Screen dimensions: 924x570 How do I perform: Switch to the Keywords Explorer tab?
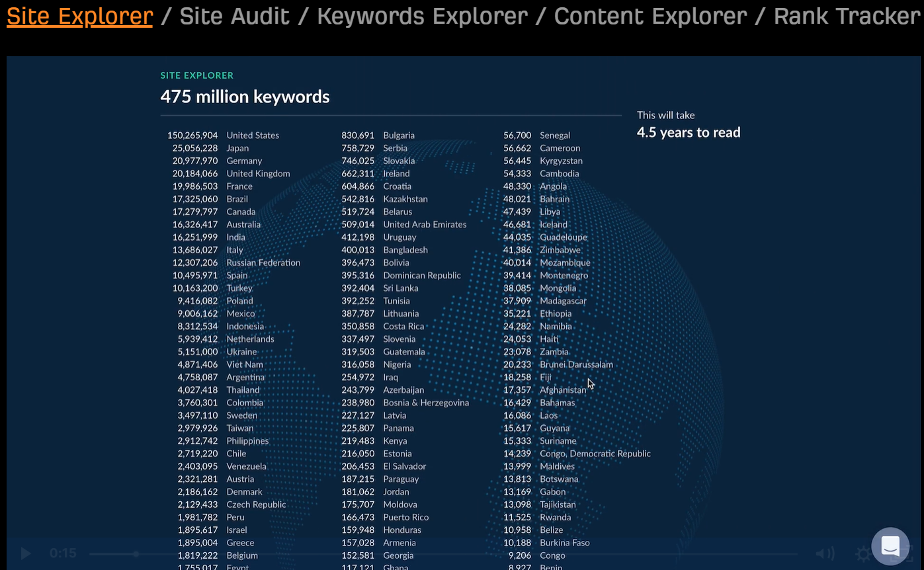(x=423, y=16)
